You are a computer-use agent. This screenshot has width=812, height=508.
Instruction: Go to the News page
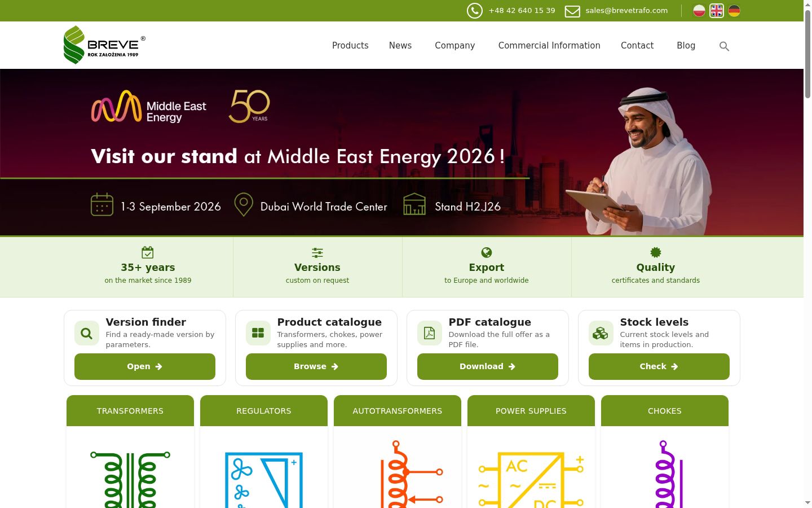click(400, 46)
